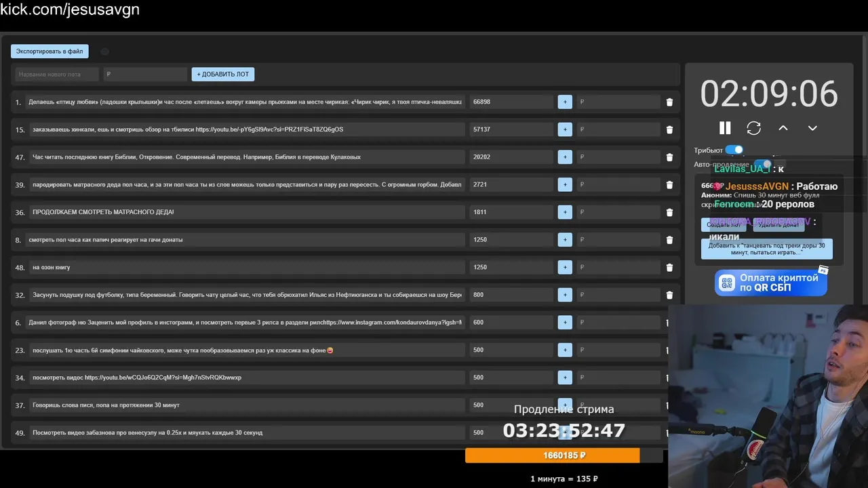Edit price 66898 of lot 1
The width and height of the screenshot is (868, 488).
coord(511,102)
